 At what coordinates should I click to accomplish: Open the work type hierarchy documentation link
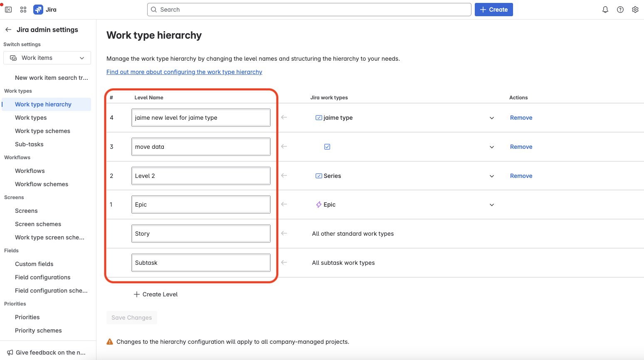tap(184, 72)
